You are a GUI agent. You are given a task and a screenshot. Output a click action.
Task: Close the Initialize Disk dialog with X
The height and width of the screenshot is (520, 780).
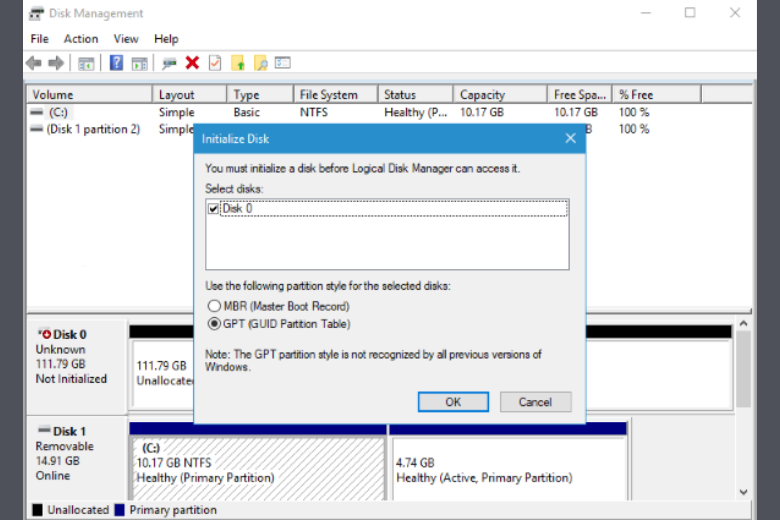pyautogui.click(x=571, y=139)
